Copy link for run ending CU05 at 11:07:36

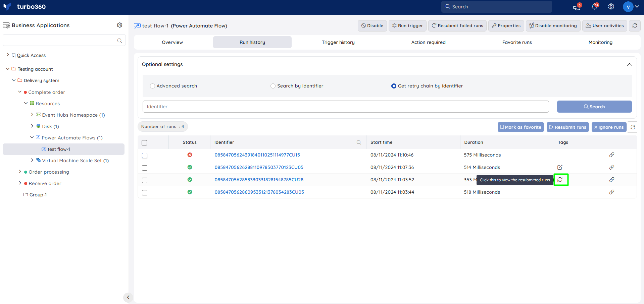[612, 167]
